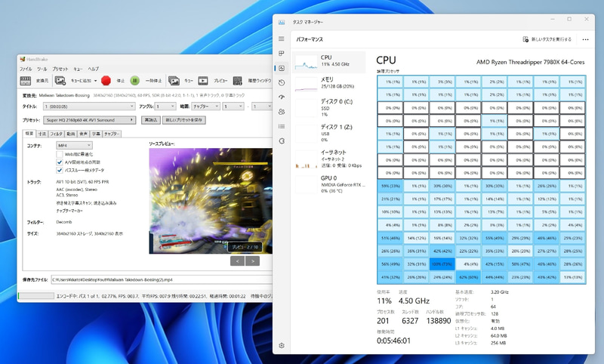
Task: Click the 保存先ファイル output path field
Action: [162, 279]
